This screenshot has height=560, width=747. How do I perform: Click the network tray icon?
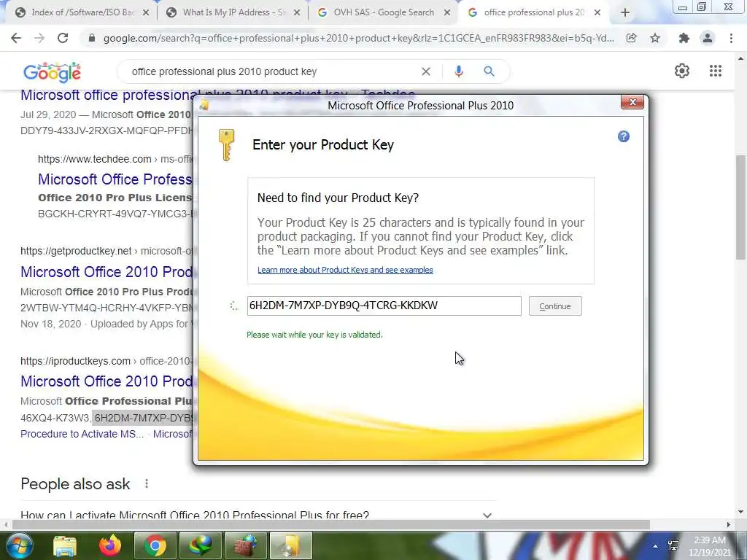673,545
